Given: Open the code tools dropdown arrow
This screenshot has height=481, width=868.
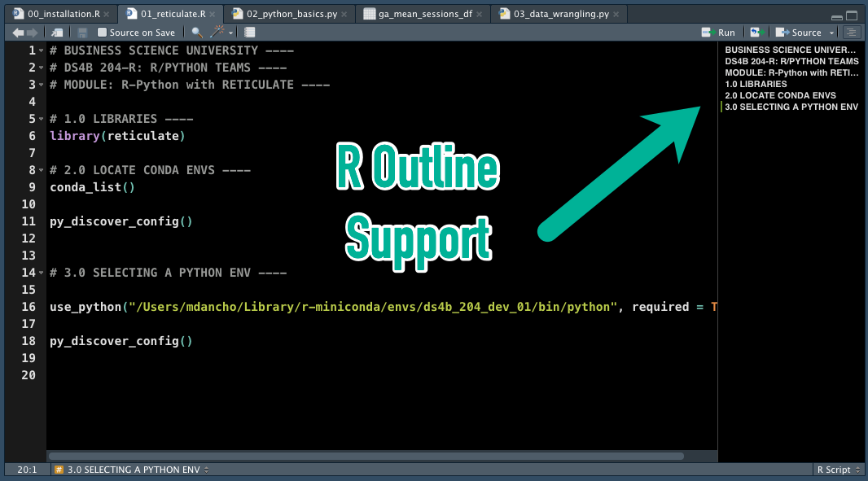Looking at the screenshot, I should (x=230, y=33).
